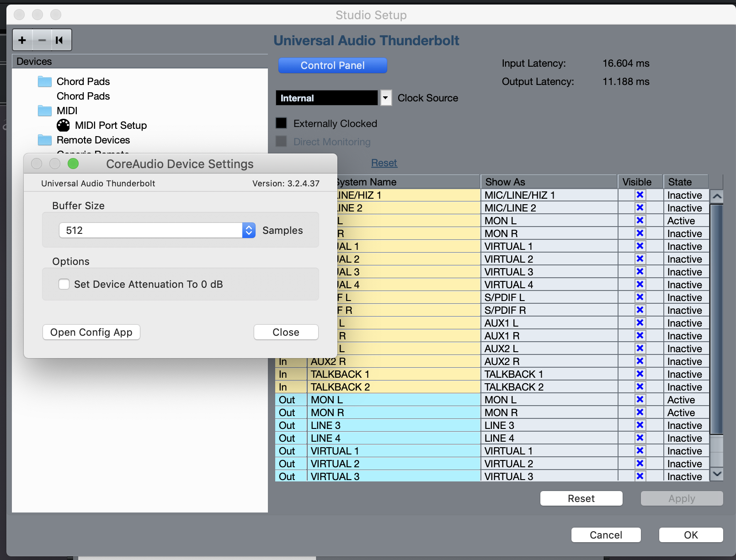Image resolution: width=736 pixels, height=560 pixels.
Task: Toggle the Direct Monitoring checkbox
Action: [x=281, y=142]
